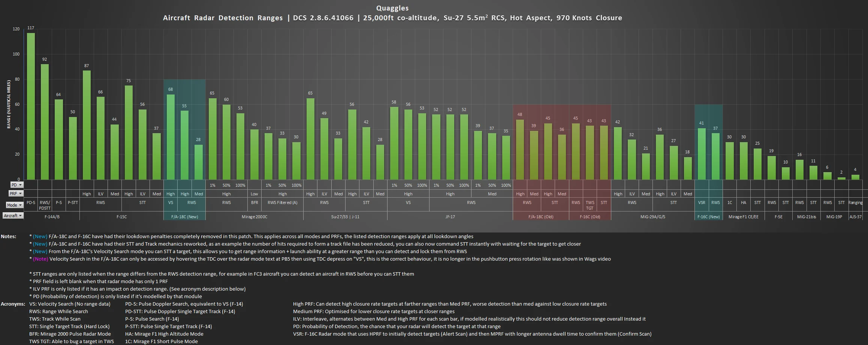Image resolution: width=868 pixels, height=345 pixels.
Task: Select the MiG-21bis aircraft label
Action: click(807, 217)
